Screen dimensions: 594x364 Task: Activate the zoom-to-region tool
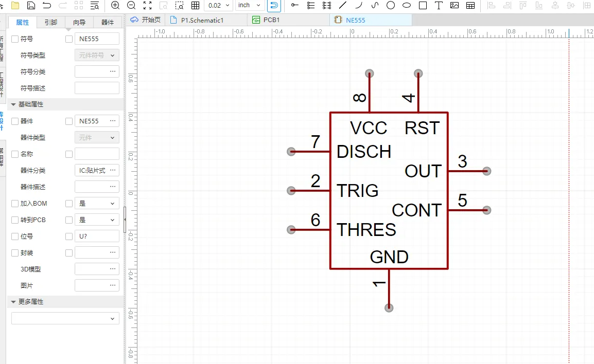pyautogui.click(x=179, y=5)
